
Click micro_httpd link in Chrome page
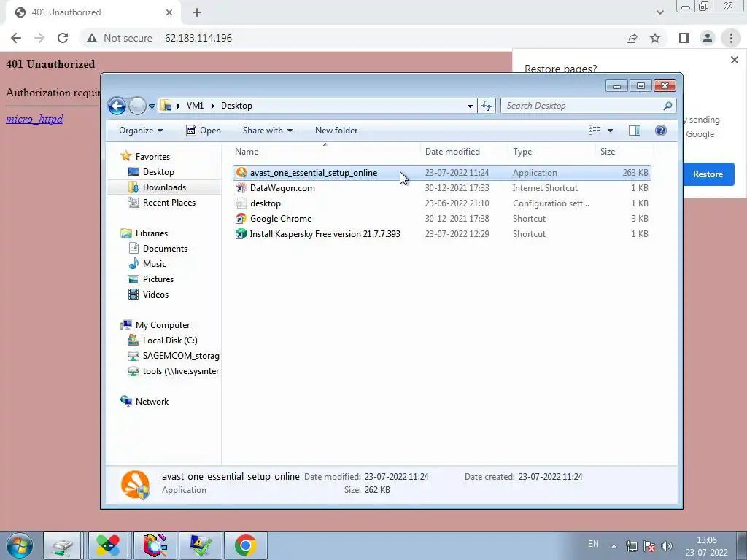click(34, 119)
